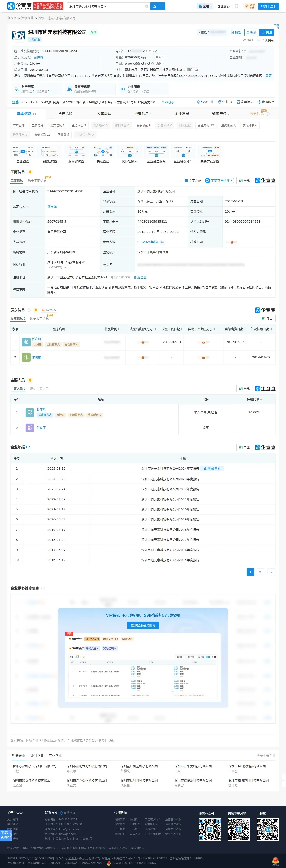Click the bell icon beside 主要人员 heading

click(x=30, y=380)
